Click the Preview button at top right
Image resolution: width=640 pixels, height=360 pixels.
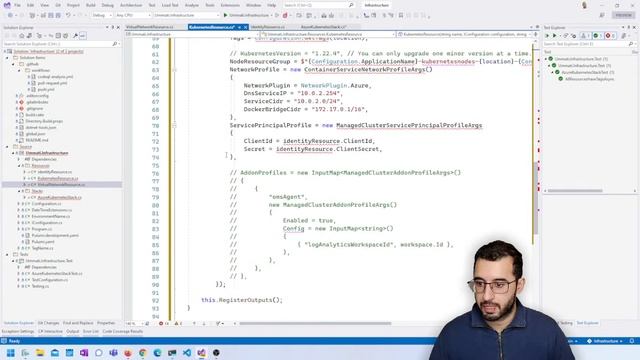click(x=623, y=15)
